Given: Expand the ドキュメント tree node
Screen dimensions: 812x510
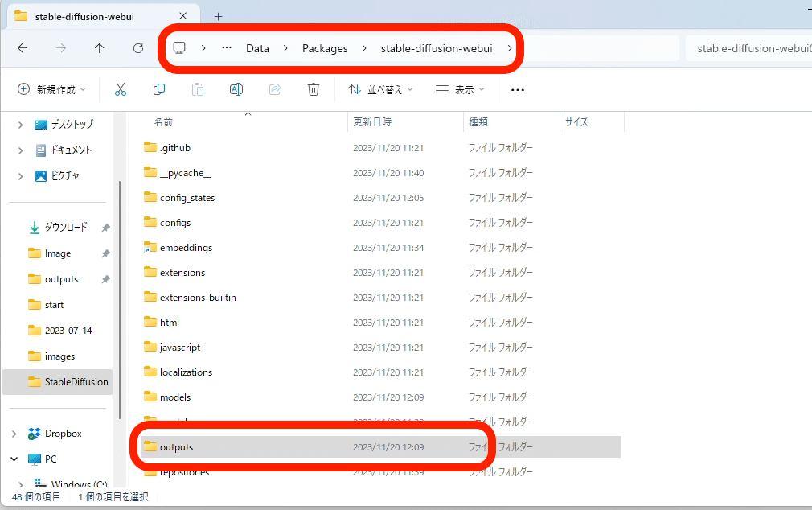Looking at the screenshot, I should pos(20,150).
